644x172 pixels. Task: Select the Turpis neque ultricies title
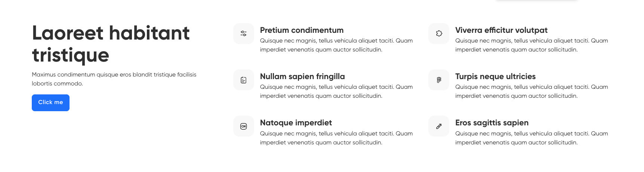pos(495,76)
